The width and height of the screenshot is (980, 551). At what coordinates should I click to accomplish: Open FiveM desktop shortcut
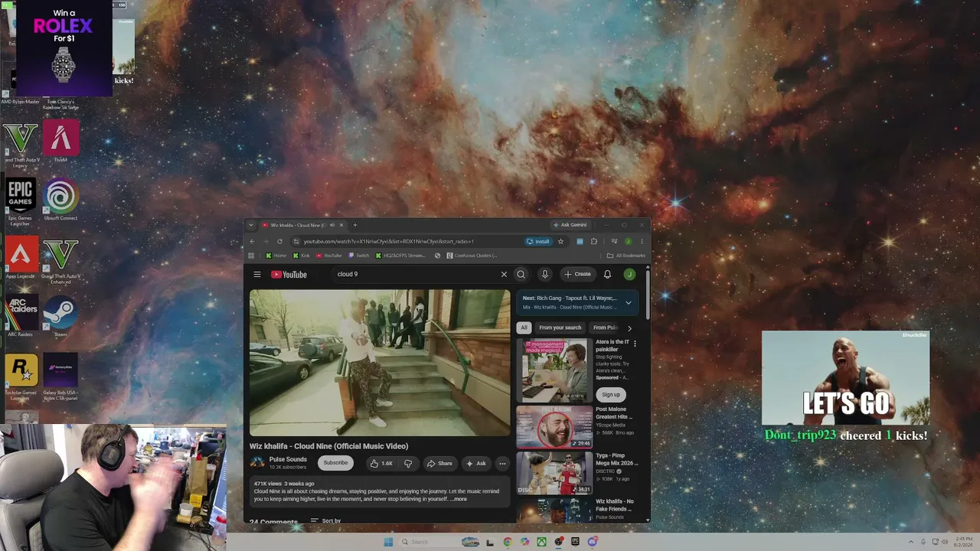click(x=60, y=141)
